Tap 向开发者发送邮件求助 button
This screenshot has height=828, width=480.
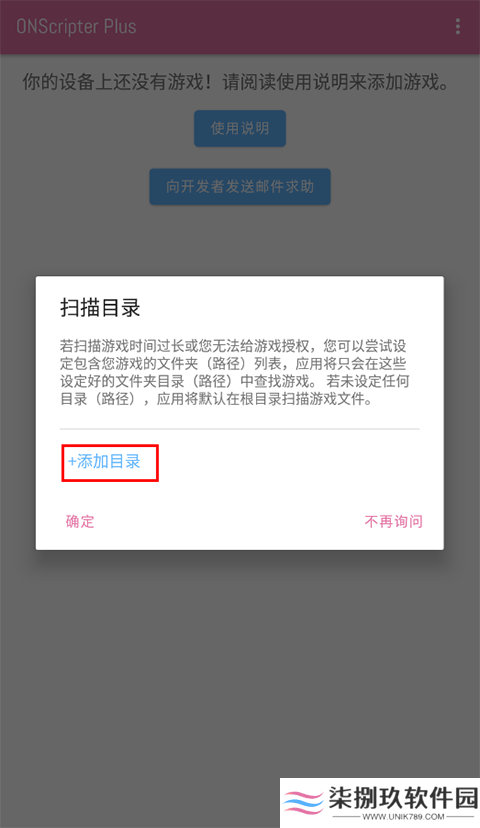pos(240,186)
